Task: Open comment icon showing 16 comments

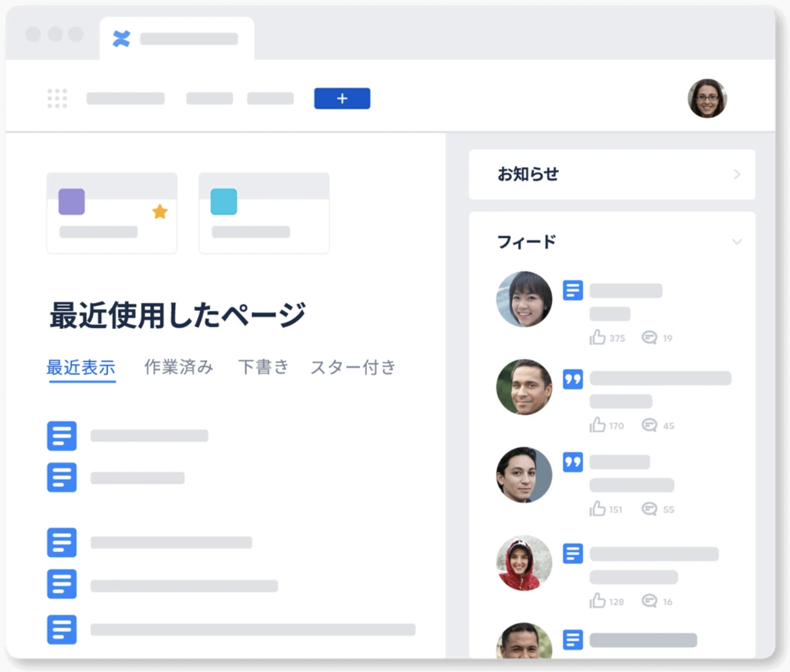Action: point(650,601)
